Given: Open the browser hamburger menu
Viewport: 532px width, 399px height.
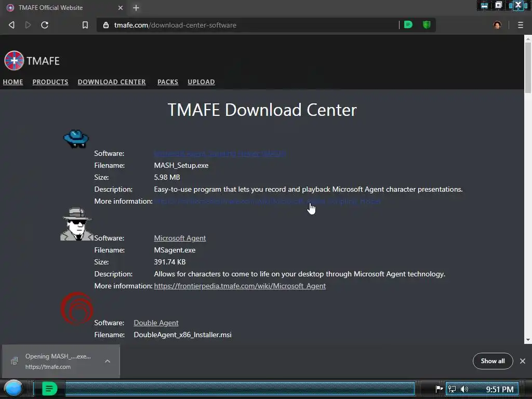Looking at the screenshot, I should pos(521,25).
